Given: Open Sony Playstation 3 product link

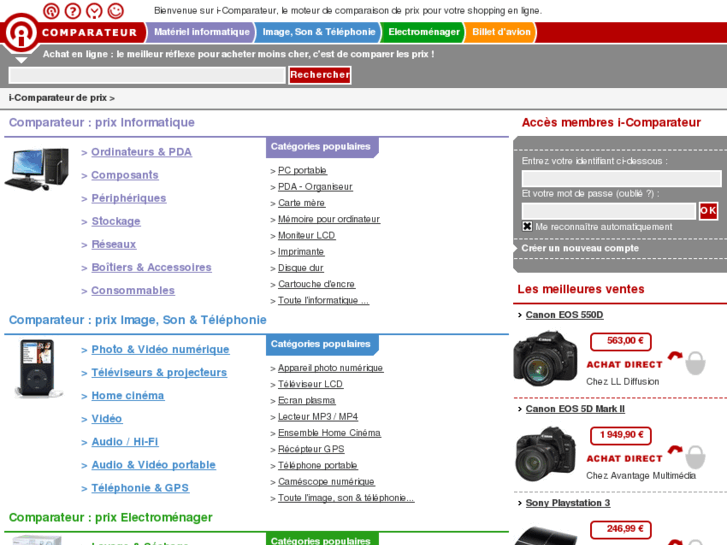Looking at the screenshot, I should point(568,503).
